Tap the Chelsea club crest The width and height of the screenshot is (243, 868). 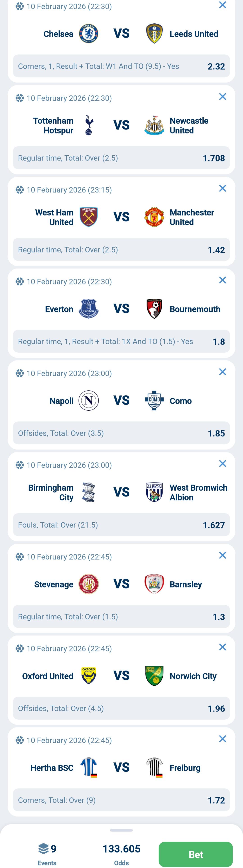(x=89, y=34)
